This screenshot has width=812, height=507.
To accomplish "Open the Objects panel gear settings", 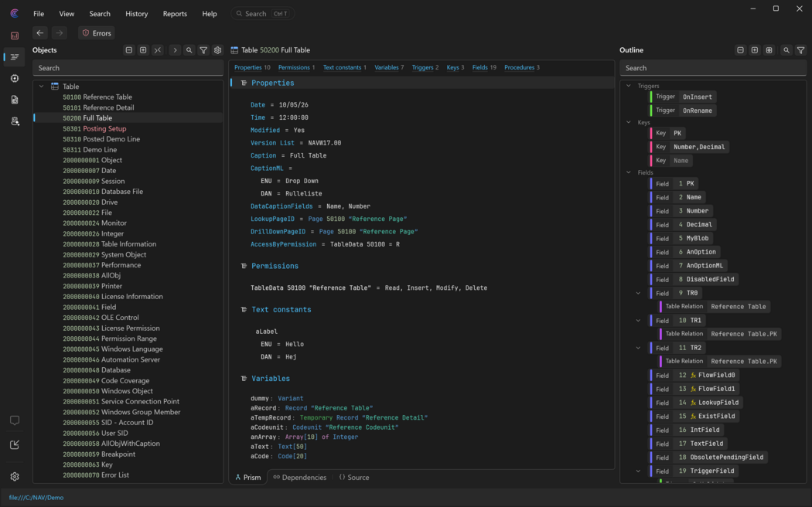I will pos(217,50).
